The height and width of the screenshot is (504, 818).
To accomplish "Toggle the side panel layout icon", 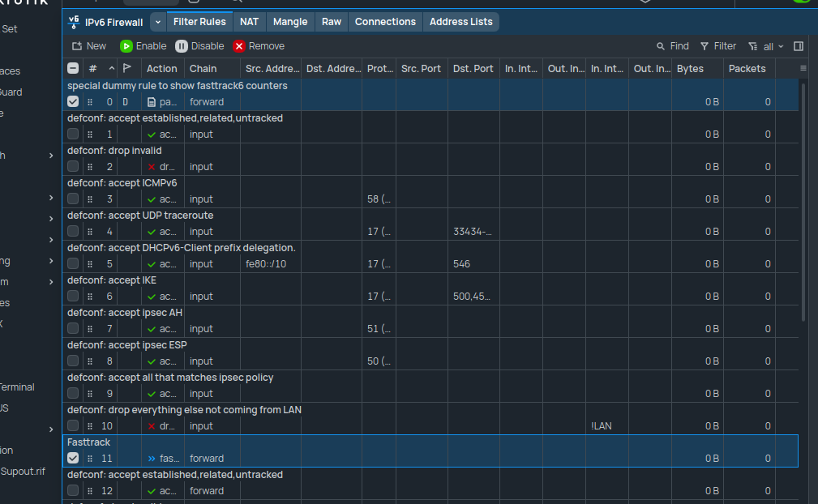I will (799, 45).
